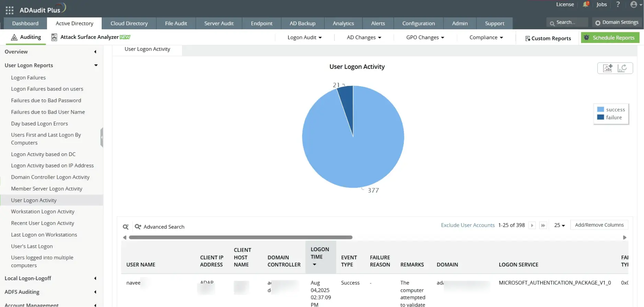Click the Schedule Reports button
Image resolution: width=644 pixels, height=307 pixels.
coord(610,38)
